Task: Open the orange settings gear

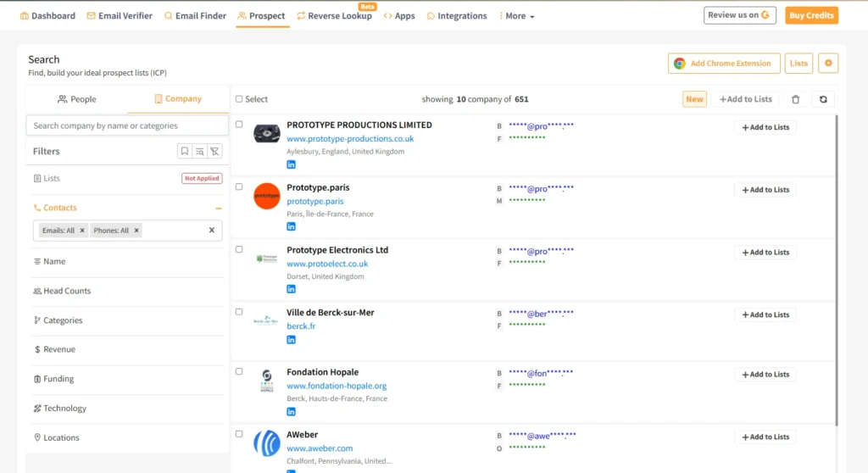Action: (x=828, y=63)
